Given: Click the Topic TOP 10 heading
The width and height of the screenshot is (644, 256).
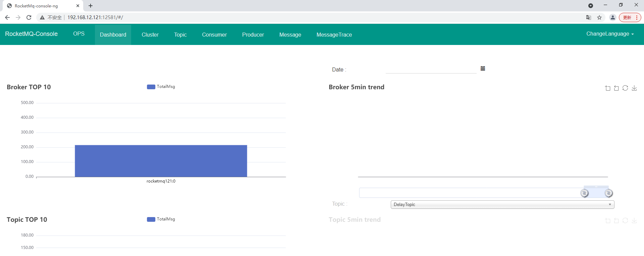Looking at the screenshot, I should 27,220.
